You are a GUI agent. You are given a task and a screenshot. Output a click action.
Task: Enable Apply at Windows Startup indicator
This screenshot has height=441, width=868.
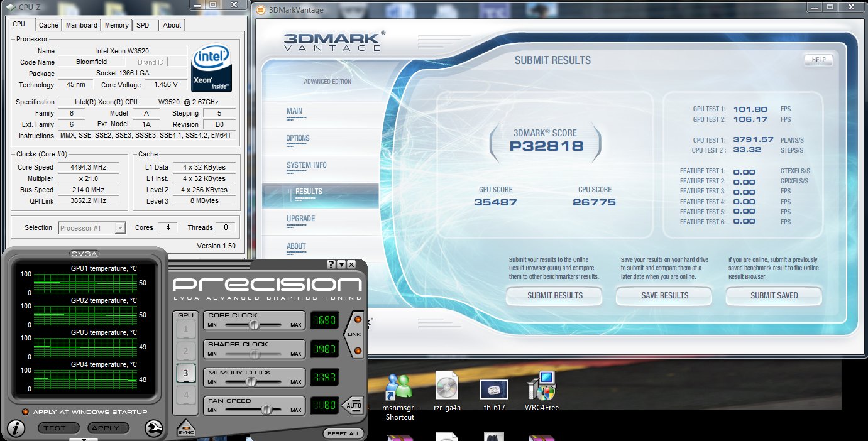coord(25,411)
